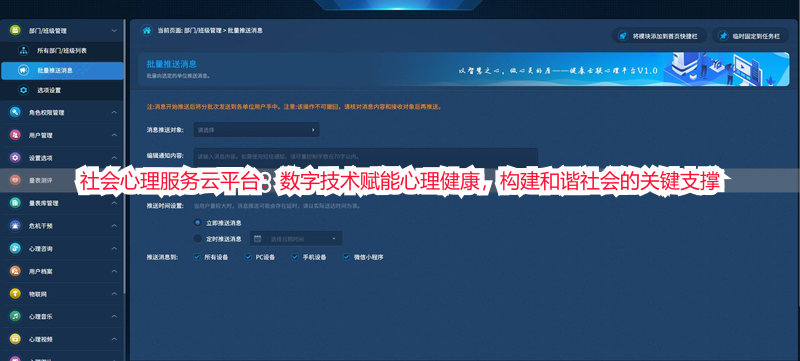
Task: Click the 部门/班级管理 breadcrumb link
Action: click(203, 31)
